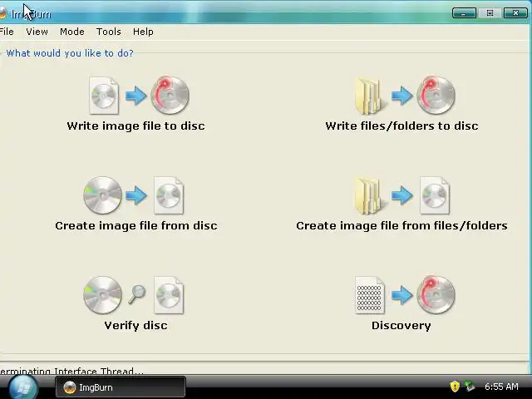Click the taskbar clock showing 6:55 AM

501,387
